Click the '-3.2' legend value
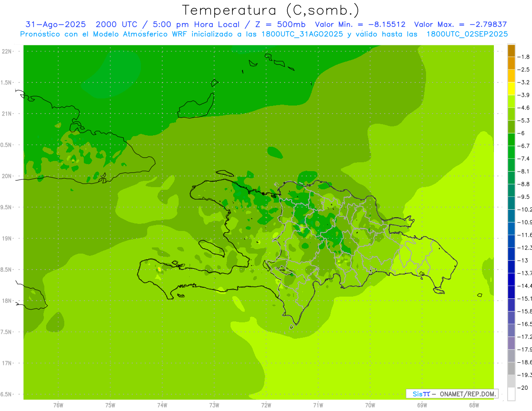This screenshot has height=411, width=532. (x=524, y=82)
